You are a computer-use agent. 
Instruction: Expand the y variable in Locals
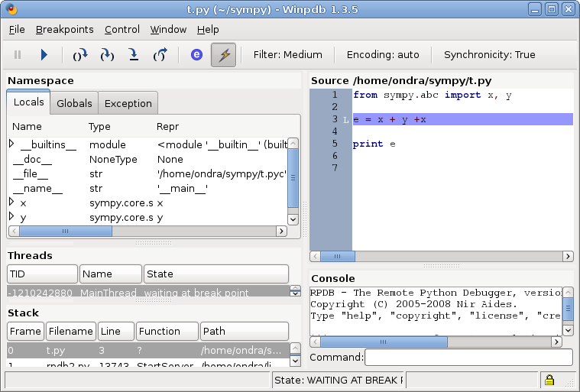[12, 217]
